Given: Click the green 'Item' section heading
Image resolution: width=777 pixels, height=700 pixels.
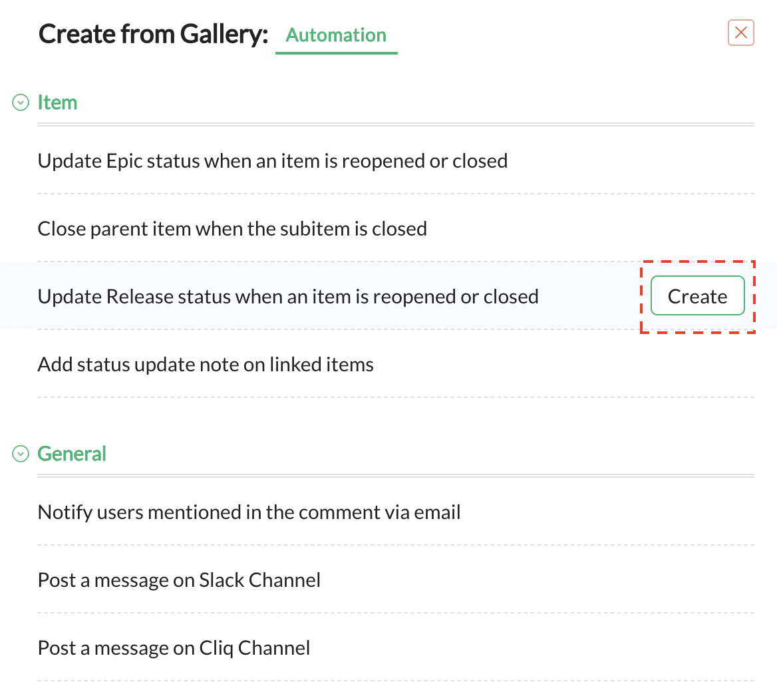Looking at the screenshot, I should point(57,102).
